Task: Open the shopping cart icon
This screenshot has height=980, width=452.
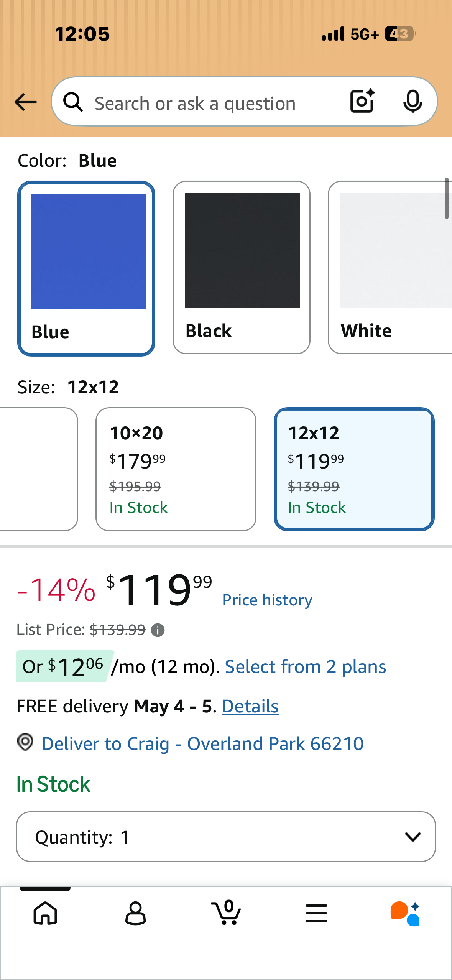Action: (226, 913)
